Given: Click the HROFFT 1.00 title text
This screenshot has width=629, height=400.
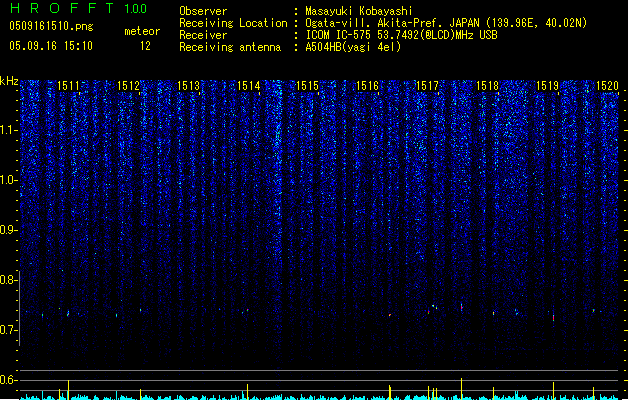Looking at the screenshot, I should click(79, 8).
